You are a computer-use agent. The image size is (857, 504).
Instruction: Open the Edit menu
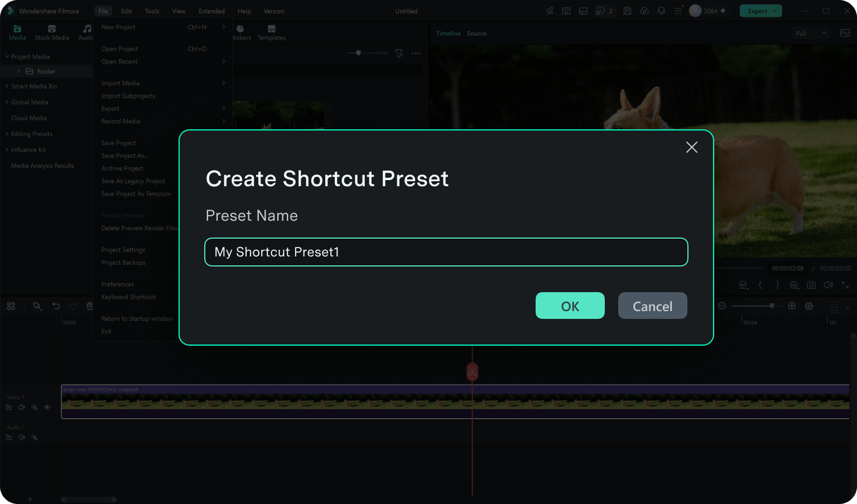pyautogui.click(x=127, y=11)
